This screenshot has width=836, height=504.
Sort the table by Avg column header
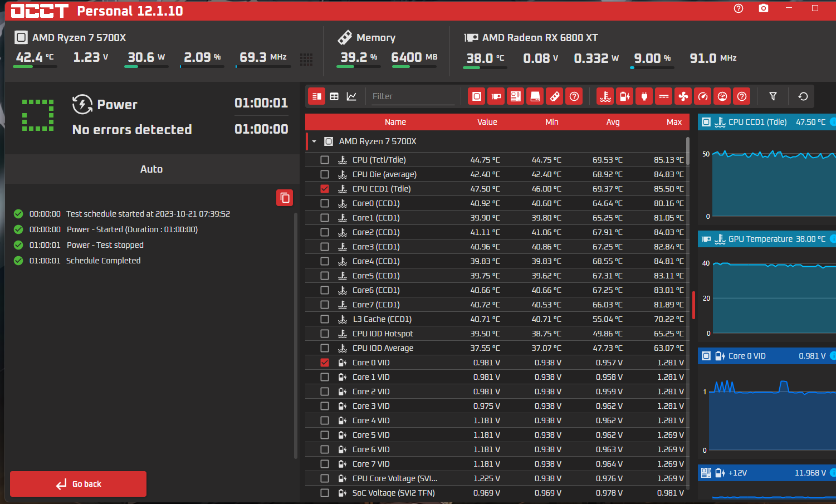pos(613,122)
